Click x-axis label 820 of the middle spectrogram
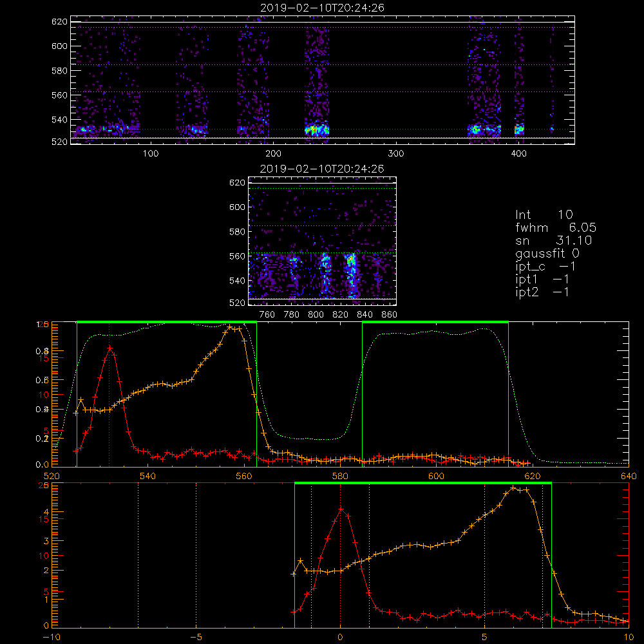The height and width of the screenshot is (644, 644). pos(341,314)
